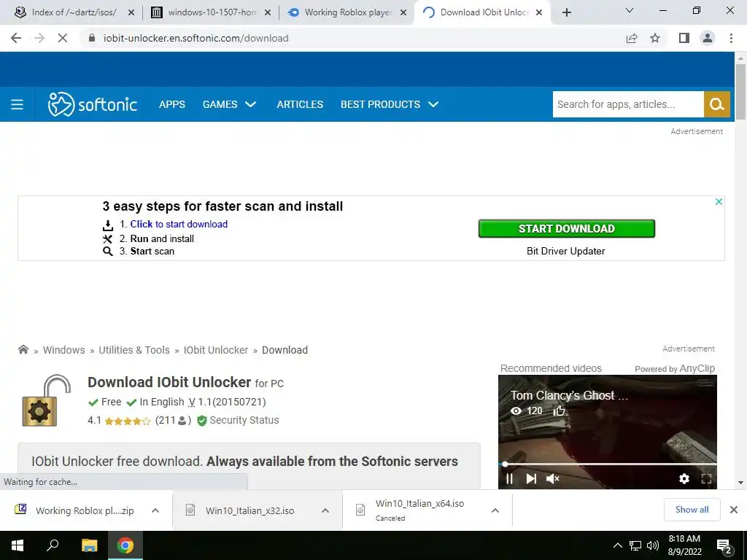This screenshot has width=747, height=560.
Task: Click the orange search magnifier button
Action: coord(717,104)
